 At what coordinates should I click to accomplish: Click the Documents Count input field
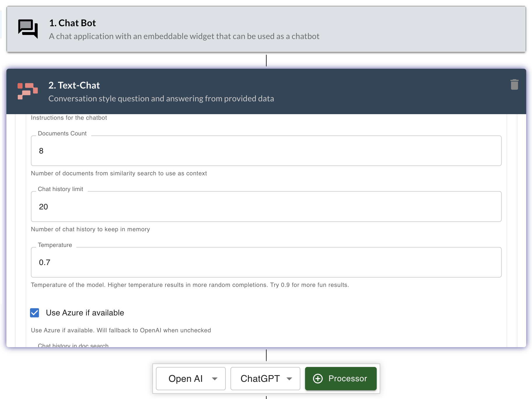click(266, 151)
